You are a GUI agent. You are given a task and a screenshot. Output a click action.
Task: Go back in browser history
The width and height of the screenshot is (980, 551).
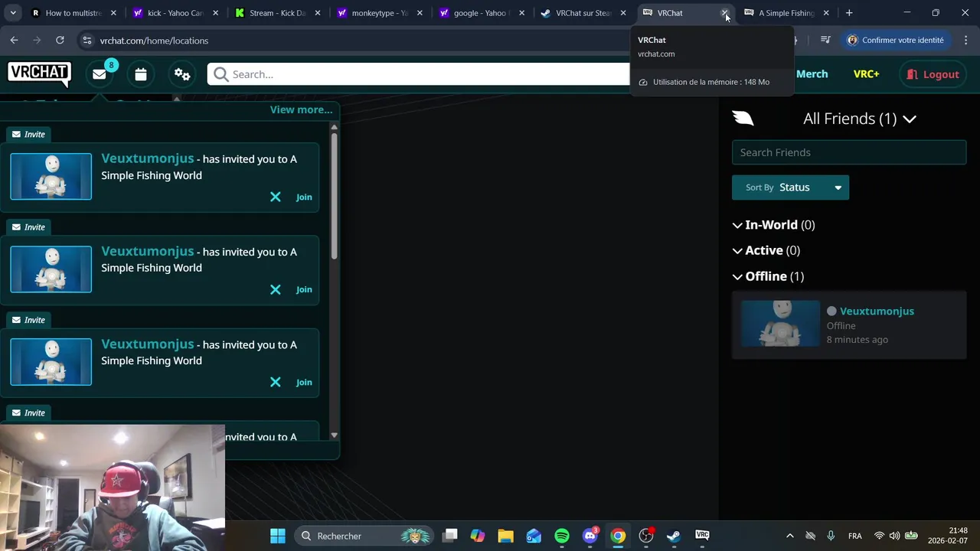[x=15, y=40]
